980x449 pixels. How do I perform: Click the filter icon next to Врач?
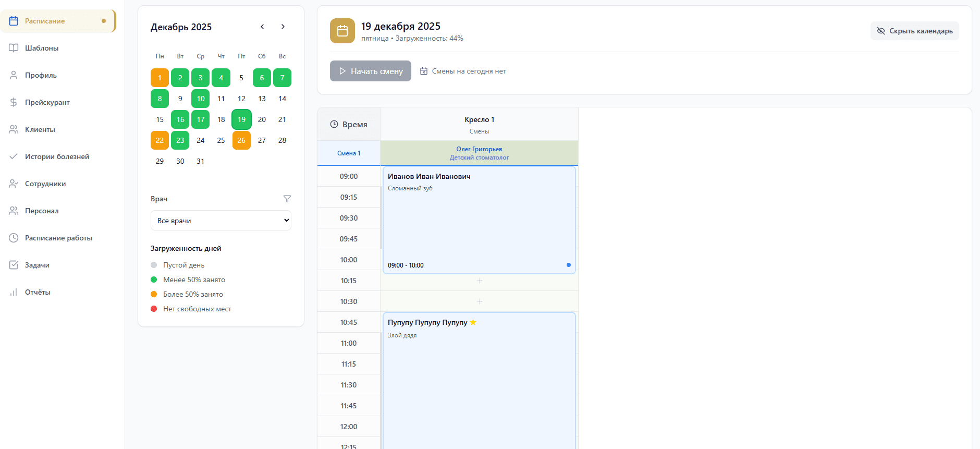[x=287, y=199]
